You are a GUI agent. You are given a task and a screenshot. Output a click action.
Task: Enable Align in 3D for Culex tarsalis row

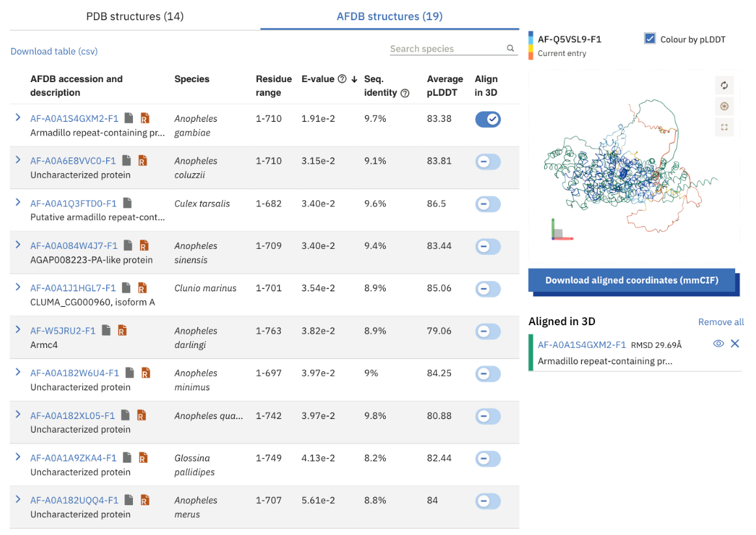coord(487,204)
